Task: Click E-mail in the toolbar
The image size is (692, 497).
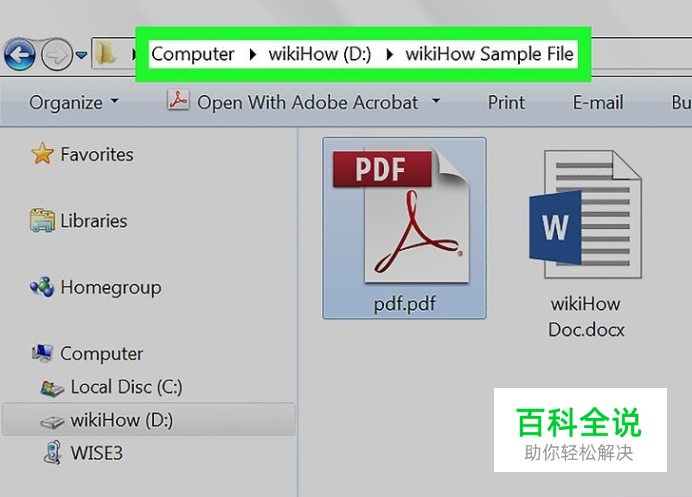Action: coord(598,102)
